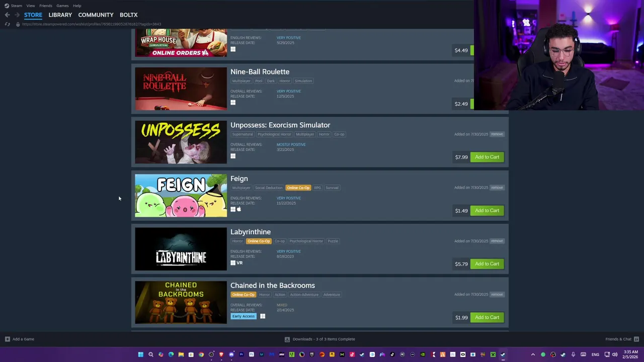Click the Chained in the Backrooms thumbnail
The height and width of the screenshot is (362, 644).
tap(181, 302)
